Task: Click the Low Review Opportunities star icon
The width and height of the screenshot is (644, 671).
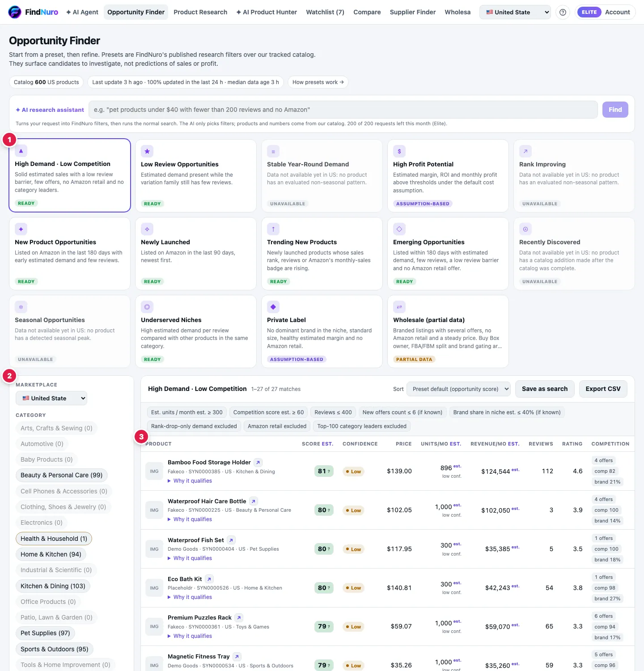Action: click(147, 151)
